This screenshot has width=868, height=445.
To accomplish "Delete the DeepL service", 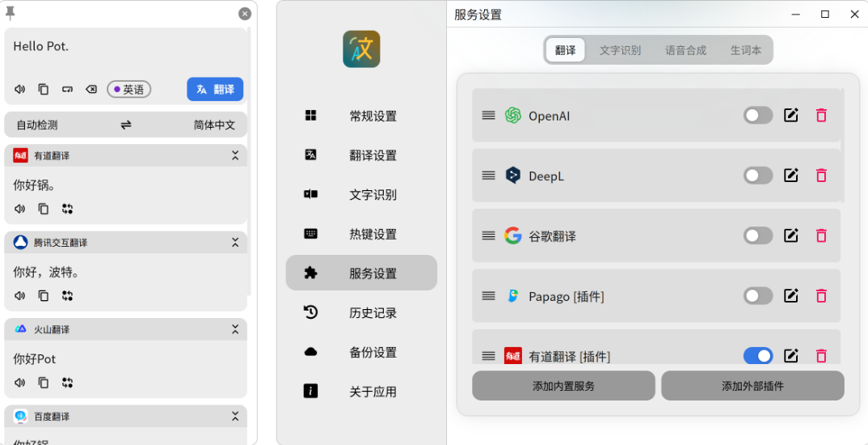I will click(x=821, y=176).
